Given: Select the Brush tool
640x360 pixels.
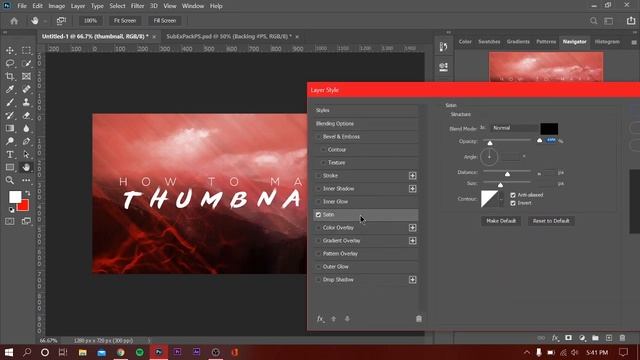Looking at the screenshot, I should (10, 102).
